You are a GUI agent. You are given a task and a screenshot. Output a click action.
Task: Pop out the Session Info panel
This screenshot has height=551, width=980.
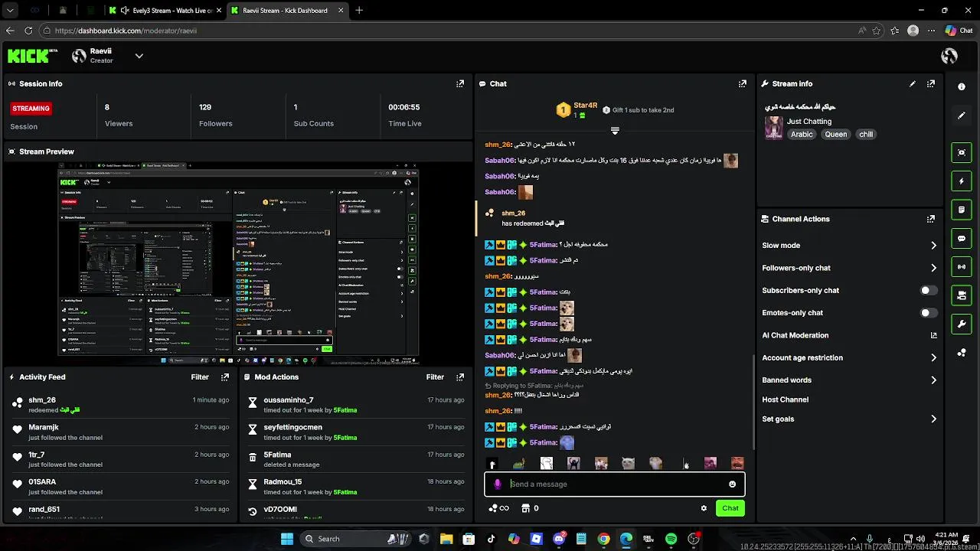(x=460, y=83)
